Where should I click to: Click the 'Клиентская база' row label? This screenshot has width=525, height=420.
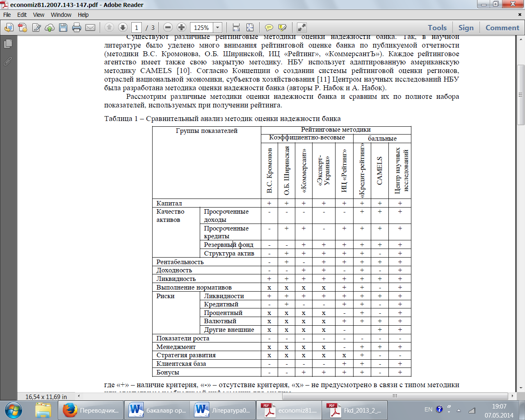point(181,364)
